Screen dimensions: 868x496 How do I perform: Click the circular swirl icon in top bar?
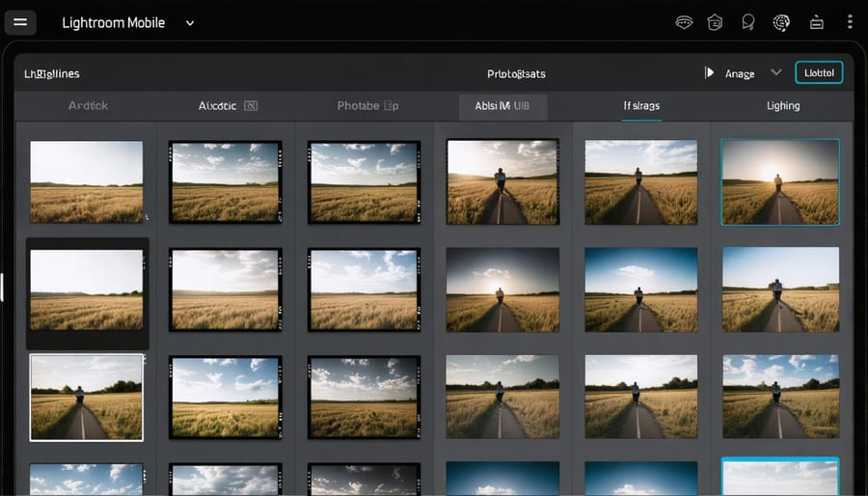point(781,23)
